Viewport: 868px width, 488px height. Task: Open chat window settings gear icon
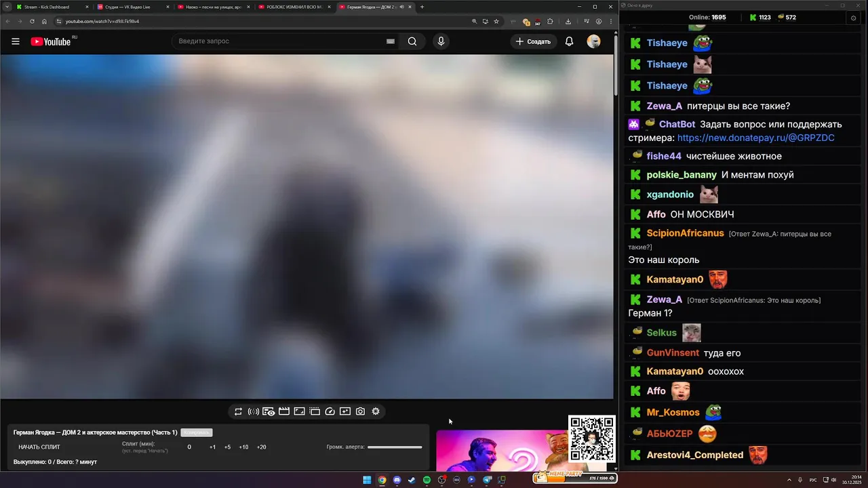853,18
